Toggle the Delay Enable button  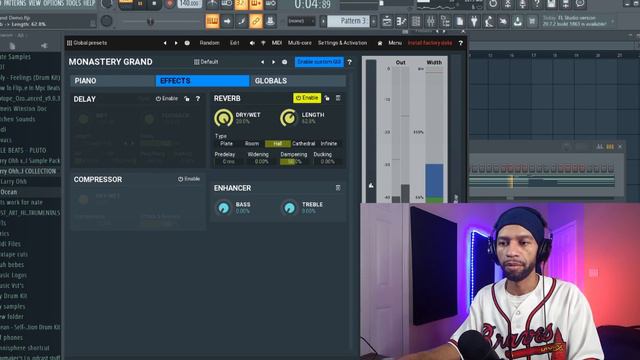click(167, 99)
